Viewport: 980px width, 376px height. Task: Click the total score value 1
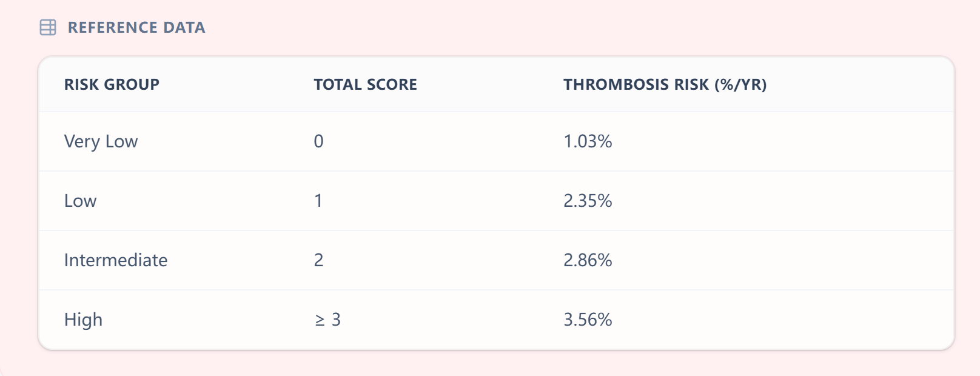[x=318, y=201]
